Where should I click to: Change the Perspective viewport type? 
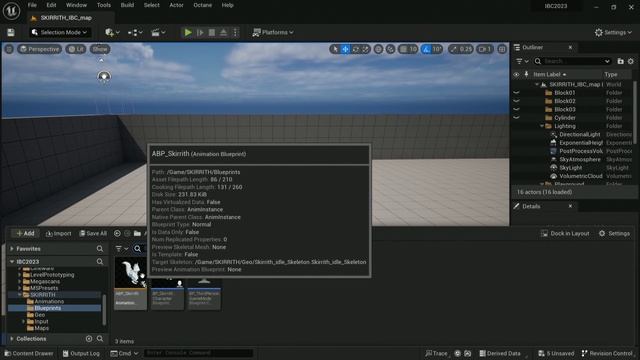40,49
